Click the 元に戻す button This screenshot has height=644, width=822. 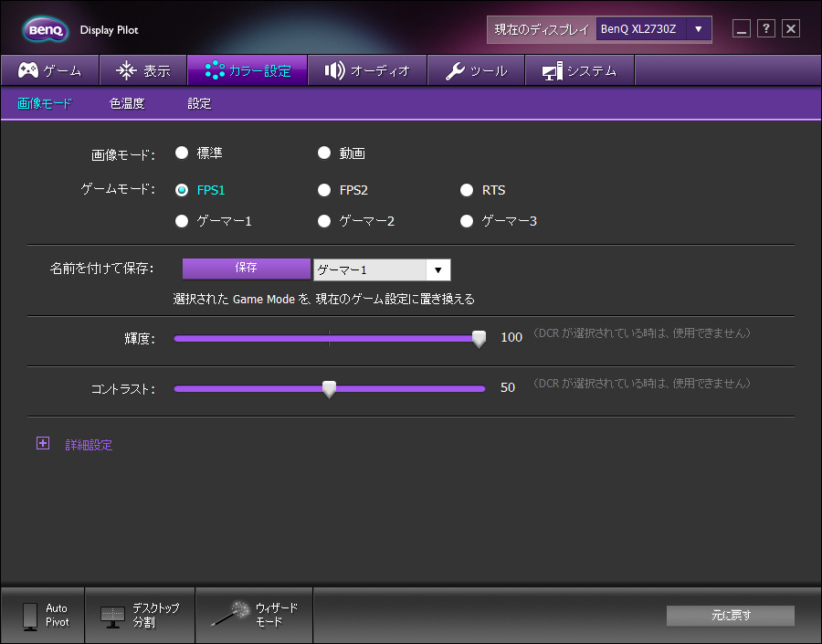731,616
